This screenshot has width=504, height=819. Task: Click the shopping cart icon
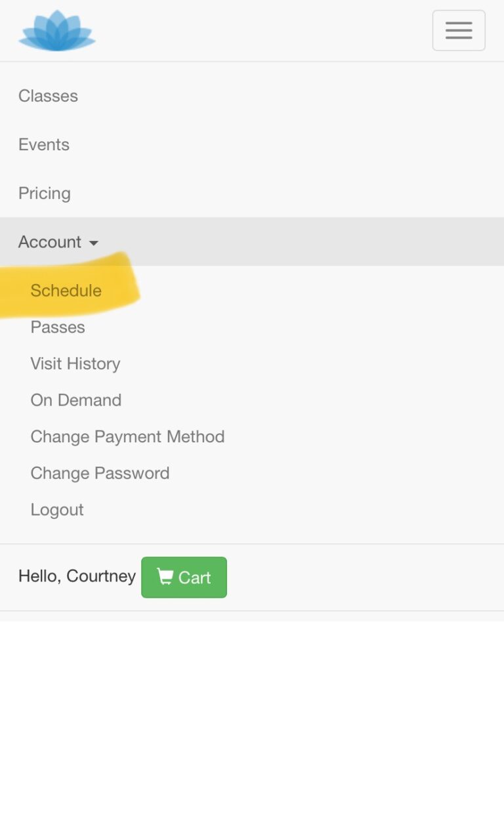(165, 577)
